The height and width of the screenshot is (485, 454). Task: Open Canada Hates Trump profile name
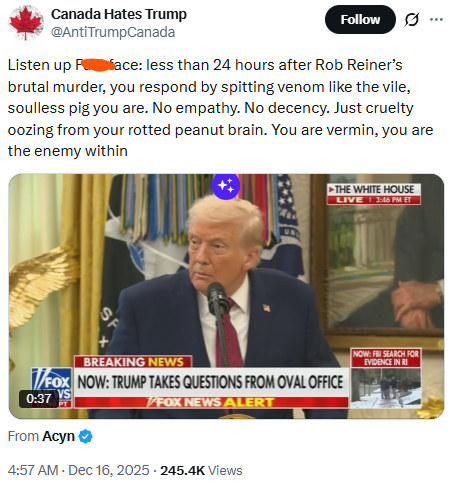[119, 14]
